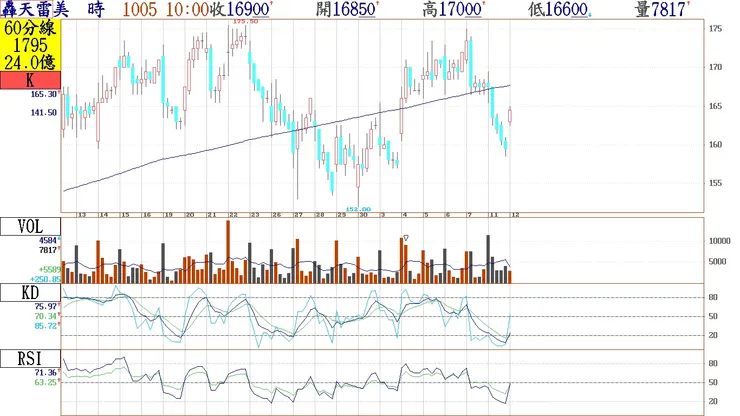Viewport: 740px width, 416px height.
Task: Click date 20 on the time axis
Action: click(x=190, y=215)
